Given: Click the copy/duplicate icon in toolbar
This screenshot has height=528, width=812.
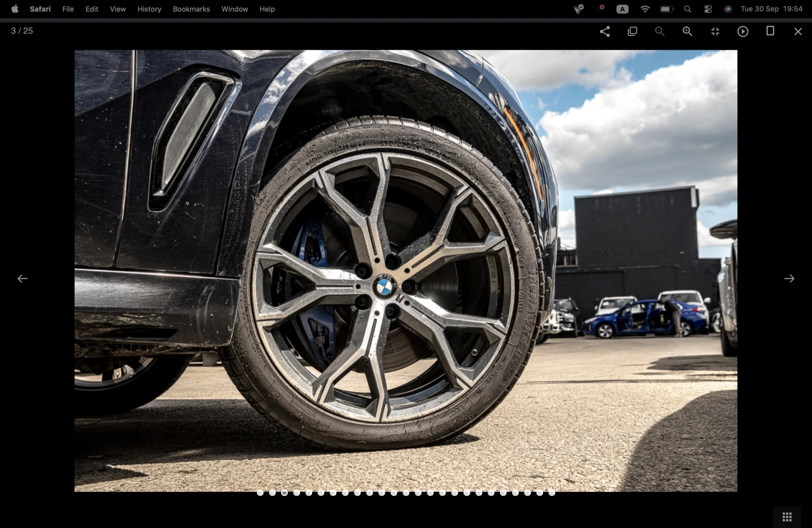Looking at the screenshot, I should click(x=632, y=31).
